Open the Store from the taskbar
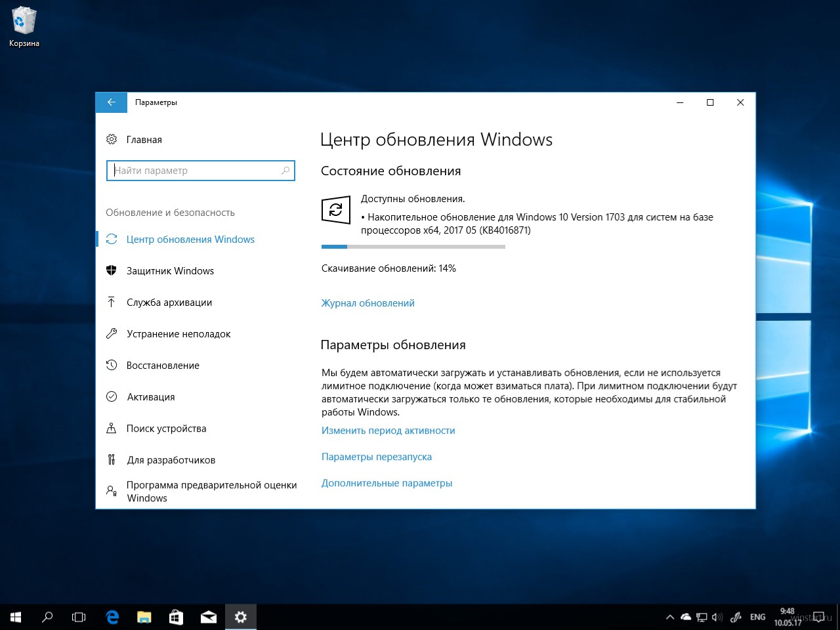The width and height of the screenshot is (840, 630). tap(176, 617)
